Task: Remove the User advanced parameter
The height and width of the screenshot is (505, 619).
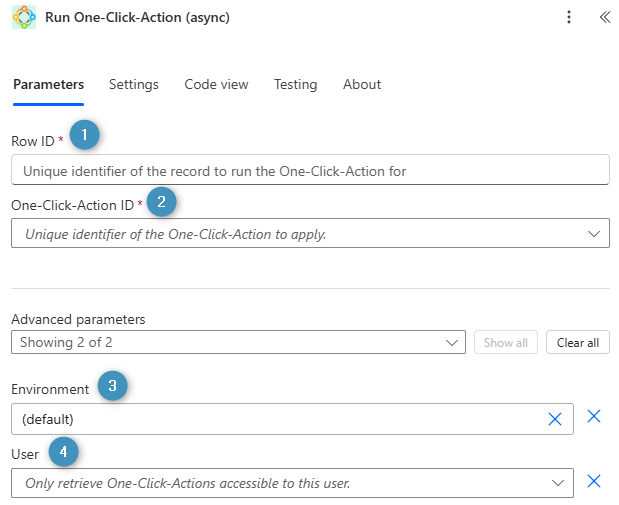Action: (x=593, y=481)
